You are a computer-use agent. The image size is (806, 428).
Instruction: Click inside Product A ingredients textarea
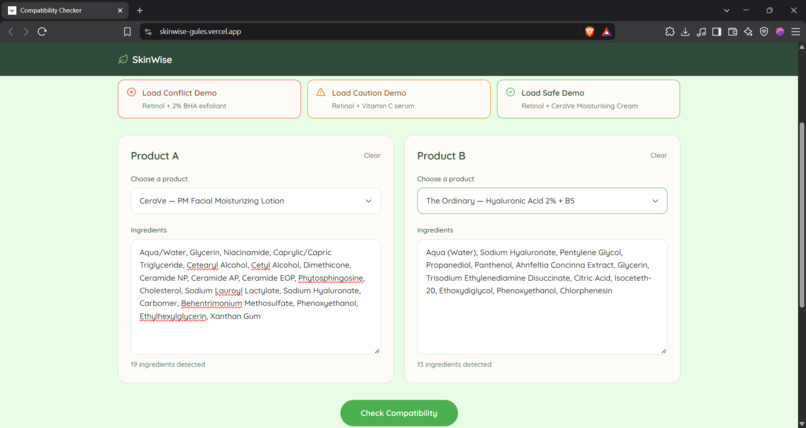point(255,297)
